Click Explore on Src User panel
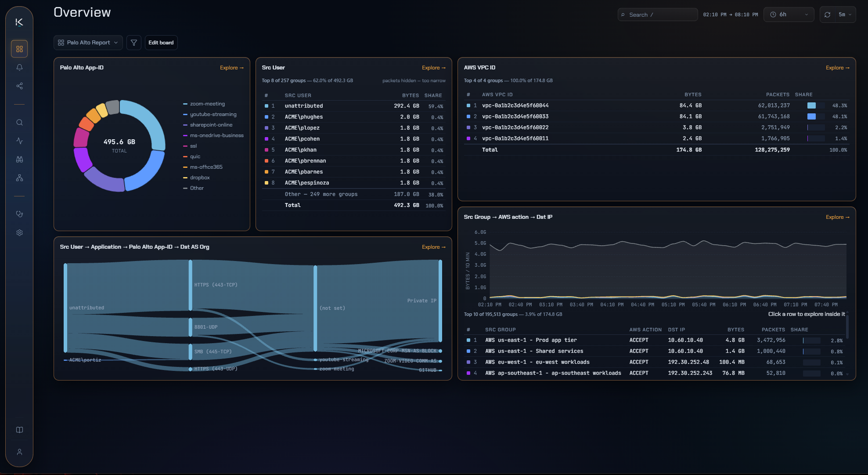Screen dimensions: 868x475 click(x=434, y=68)
